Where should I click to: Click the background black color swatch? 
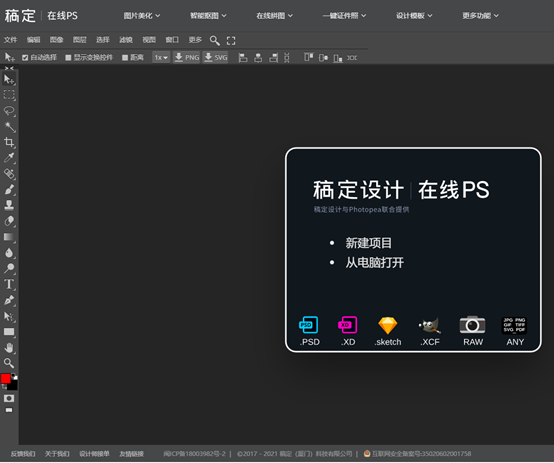(13, 386)
